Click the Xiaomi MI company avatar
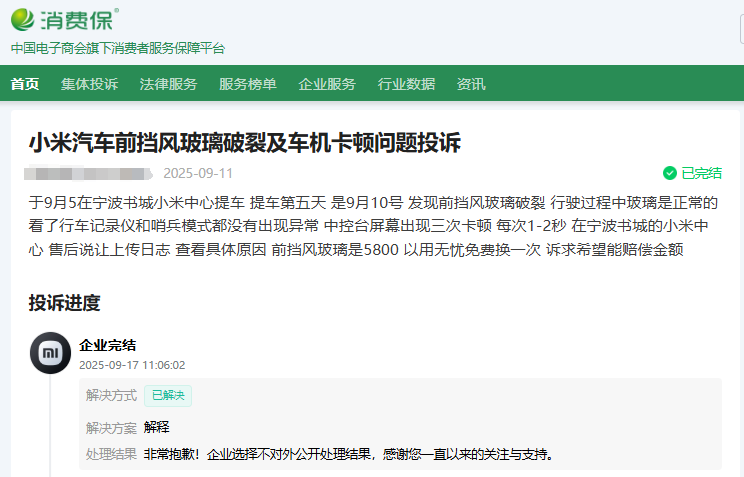Image resolution: width=744 pixels, height=477 pixels. coord(50,353)
